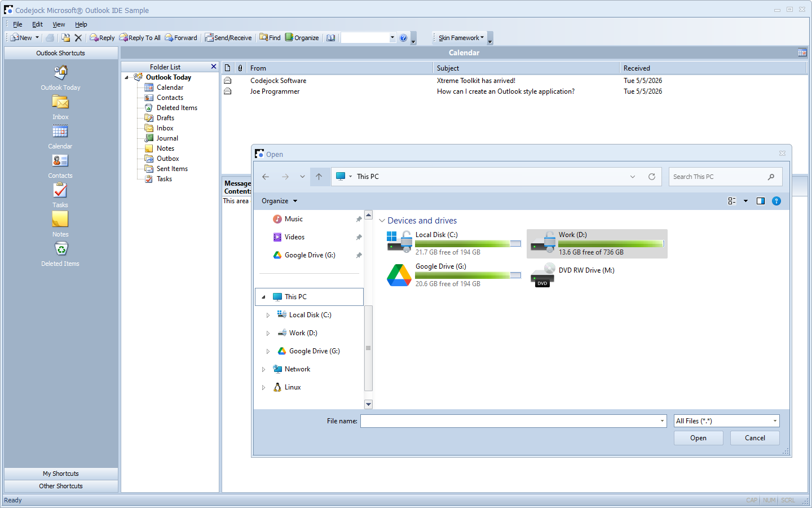Open the Edit menu
Viewport: 812px width, 508px height.
click(37, 24)
